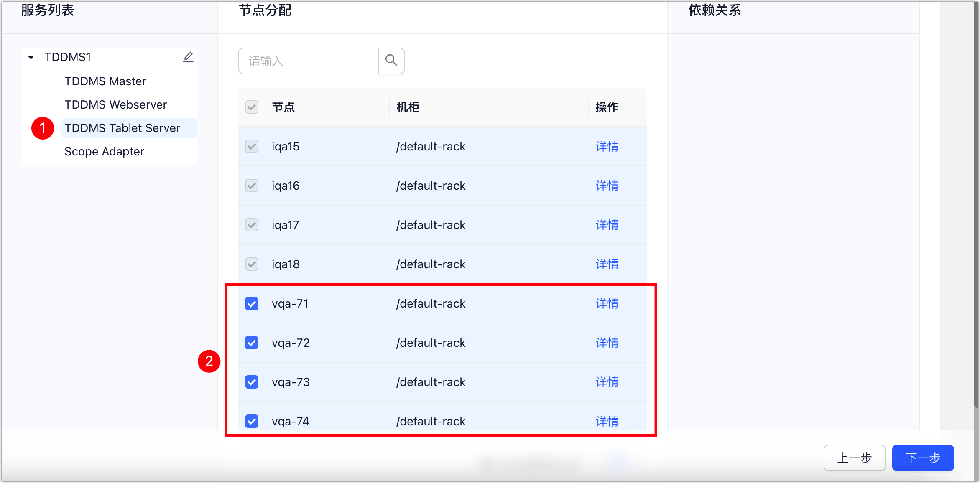980x483 pixels.
Task: Click the search magnifier icon
Action: tap(391, 61)
